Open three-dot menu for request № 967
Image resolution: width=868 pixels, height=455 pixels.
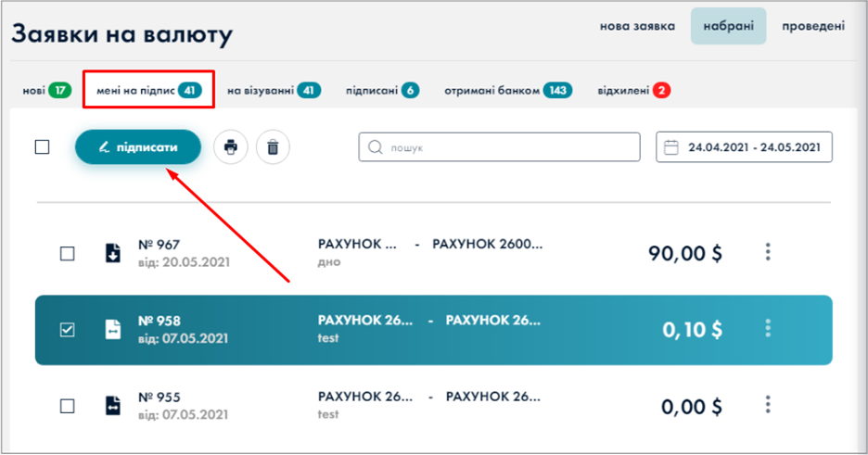tap(768, 252)
